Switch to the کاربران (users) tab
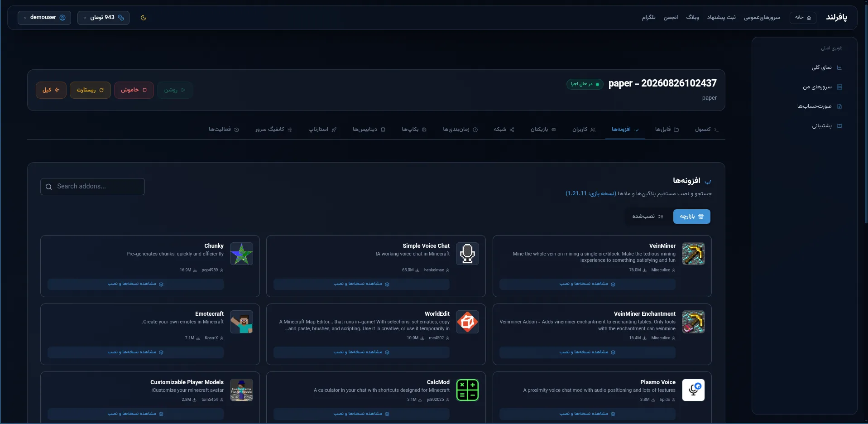Viewport: 868px width, 424px height. pos(584,130)
